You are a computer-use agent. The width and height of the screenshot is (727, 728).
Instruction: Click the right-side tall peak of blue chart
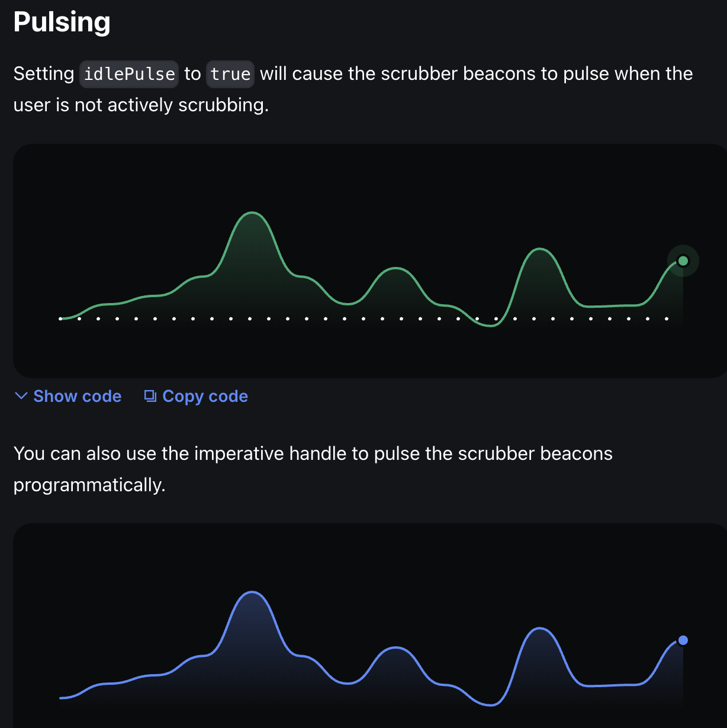(x=540, y=629)
